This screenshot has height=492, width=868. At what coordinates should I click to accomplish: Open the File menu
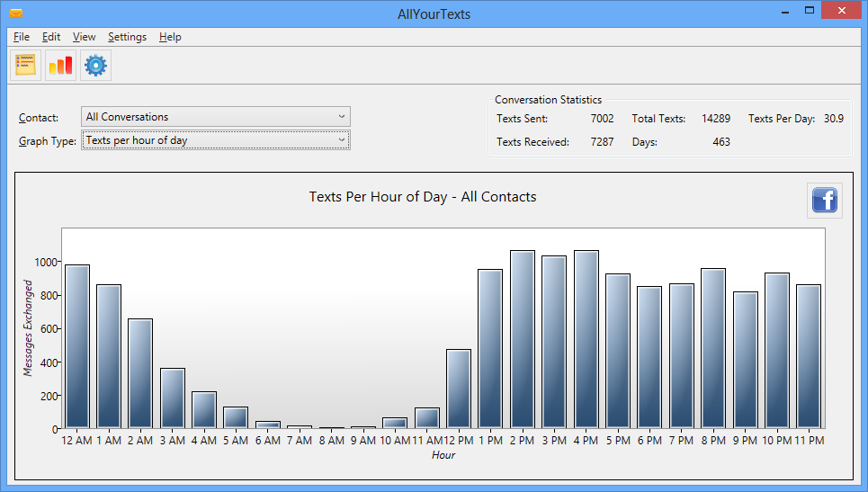[x=22, y=37]
